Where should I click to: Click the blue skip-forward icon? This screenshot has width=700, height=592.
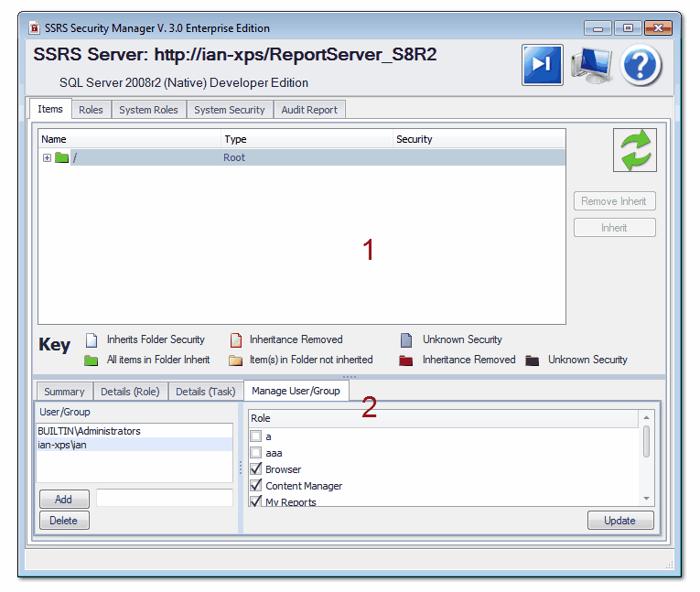tap(542, 65)
